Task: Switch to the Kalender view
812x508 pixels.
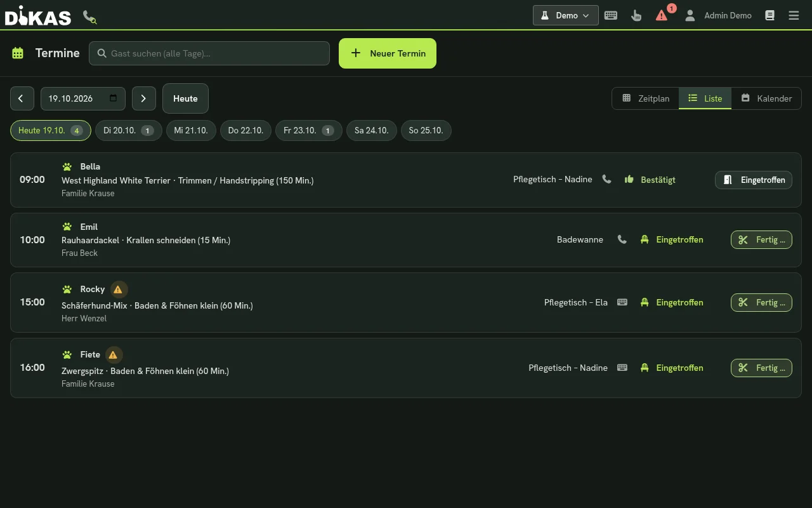Action: click(766, 98)
